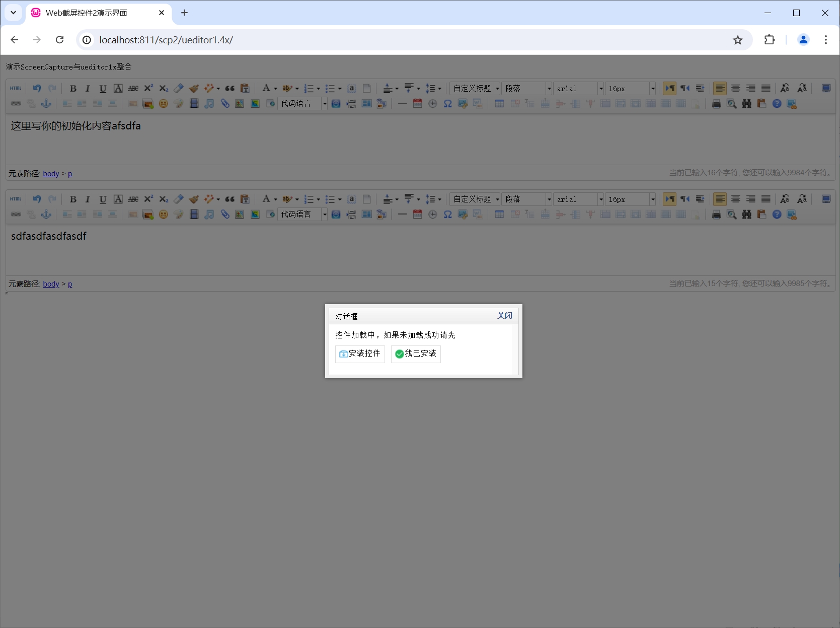This screenshot has width=840, height=628.
Task: Toggle italic formatting
Action: pos(88,88)
